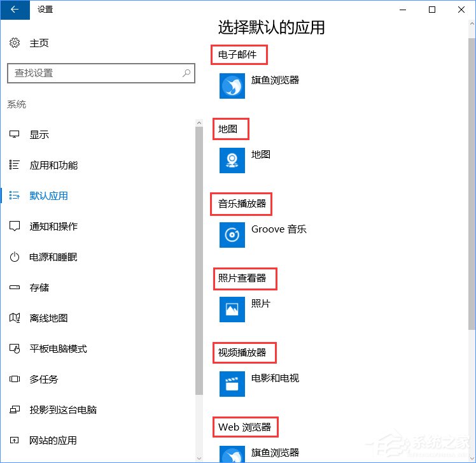This screenshot has height=463, width=476.
Task: Click the 系统 section label
Action: 17,104
